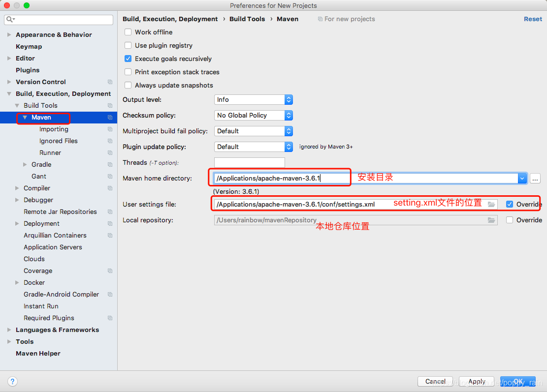Click folder browse icon for Local repository
The image size is (547, 392).
[491, 220]
